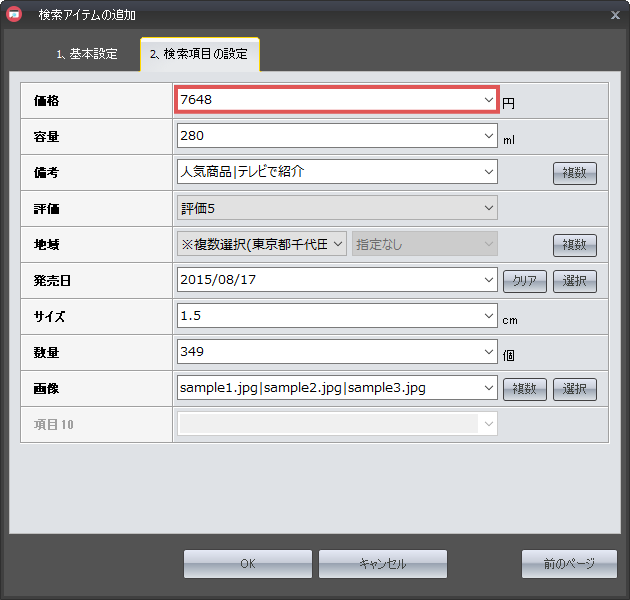The image size is (630, 600).
Task: Click the 複数 button for 備考
Action: point(574,173)
